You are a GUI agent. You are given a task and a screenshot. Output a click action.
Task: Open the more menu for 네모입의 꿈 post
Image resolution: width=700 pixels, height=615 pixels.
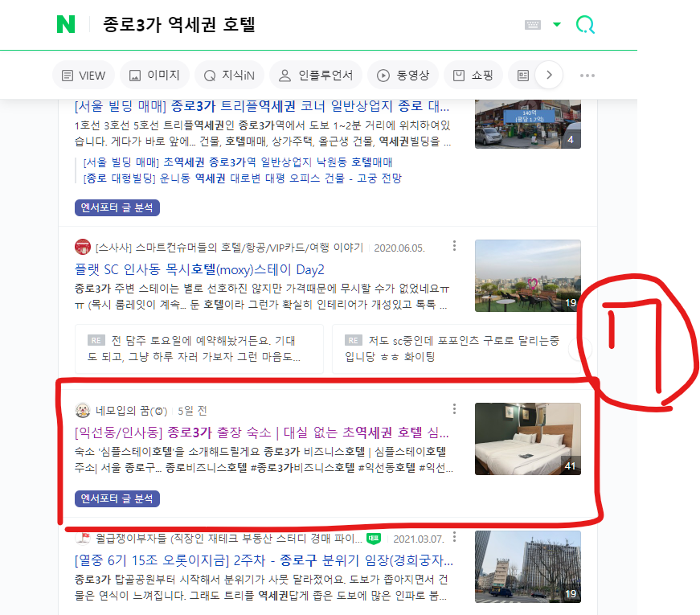tap(454, 408)
